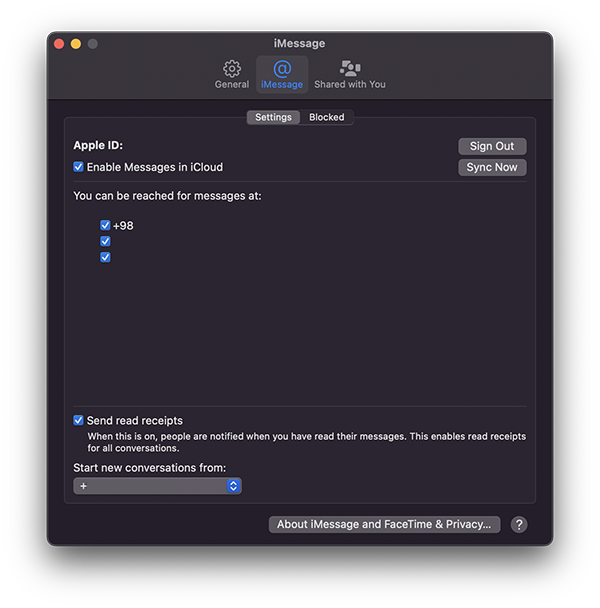Open Start new conversations from dropdown
This screenshot has width=600, height=608.
tap(157, 486)
